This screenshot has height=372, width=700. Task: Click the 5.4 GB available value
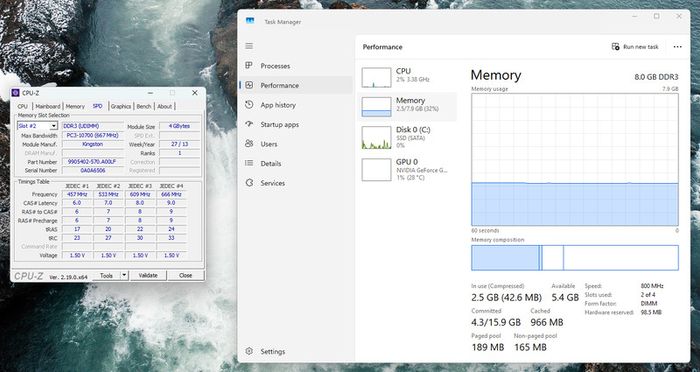[565, 297]
